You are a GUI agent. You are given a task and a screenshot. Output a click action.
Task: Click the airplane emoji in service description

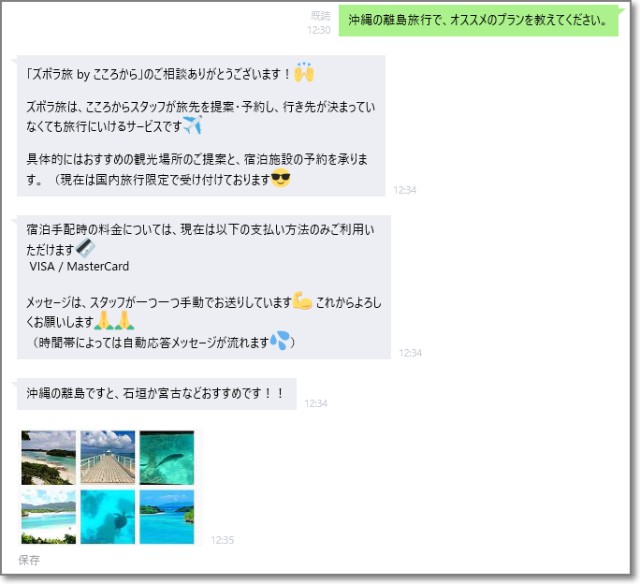(192, 125)
